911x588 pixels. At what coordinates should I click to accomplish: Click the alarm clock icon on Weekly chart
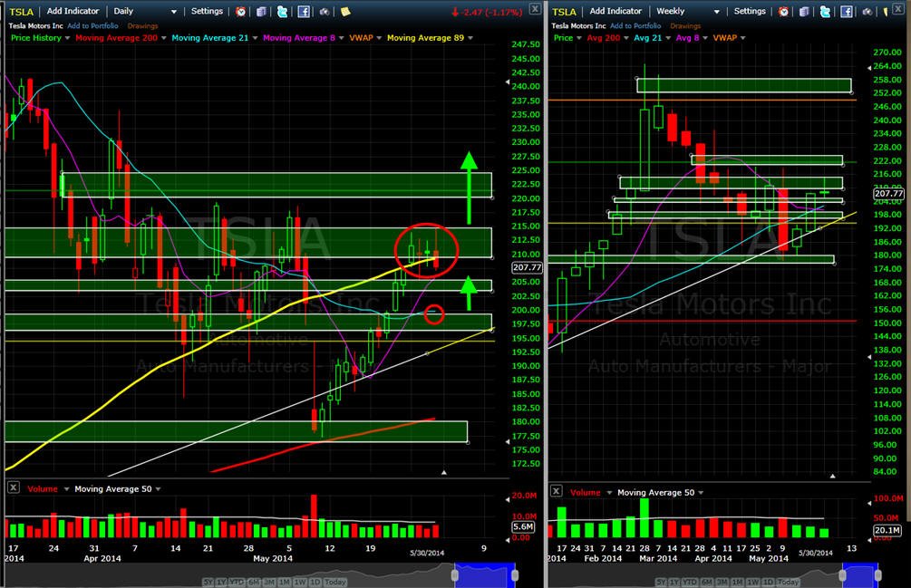(x=784, y=11)
